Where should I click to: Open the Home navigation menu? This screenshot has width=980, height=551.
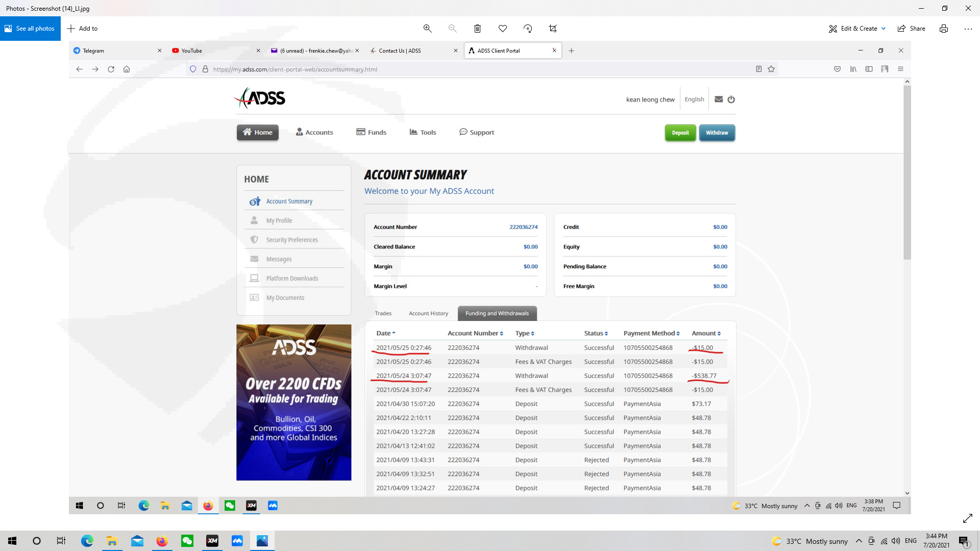tap(258, 133)
